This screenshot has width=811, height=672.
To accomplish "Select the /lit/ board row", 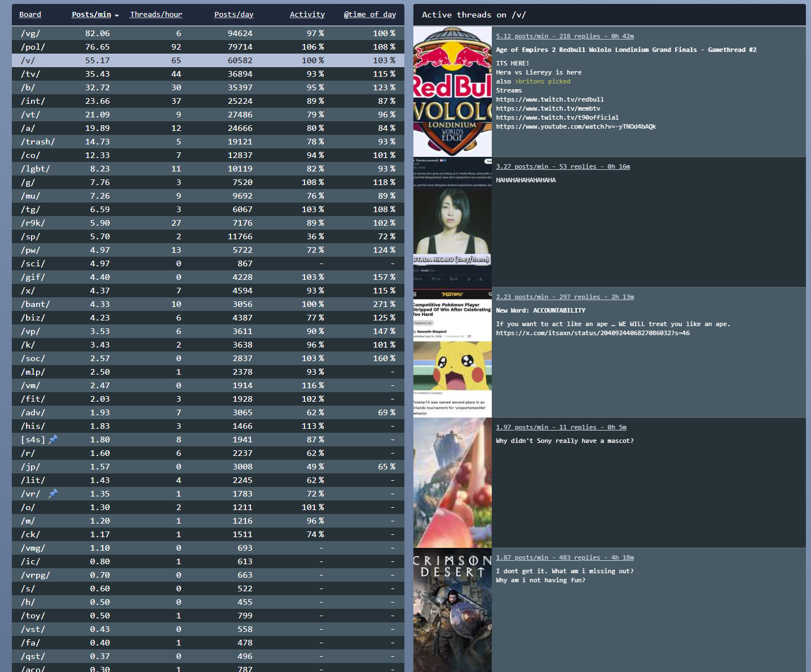I will (x=208, y=480).
